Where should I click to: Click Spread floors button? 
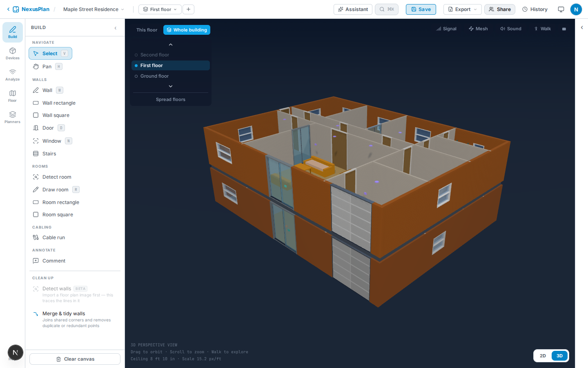(171, 99)
